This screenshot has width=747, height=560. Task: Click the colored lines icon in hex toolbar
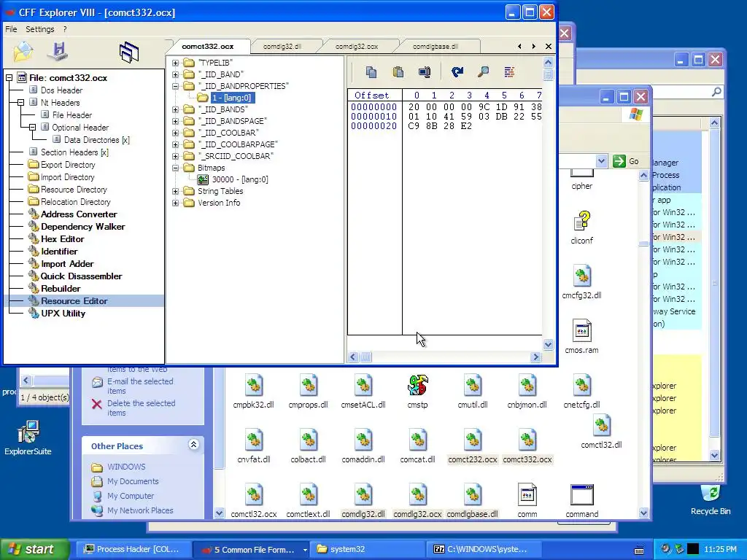[509, 72]
